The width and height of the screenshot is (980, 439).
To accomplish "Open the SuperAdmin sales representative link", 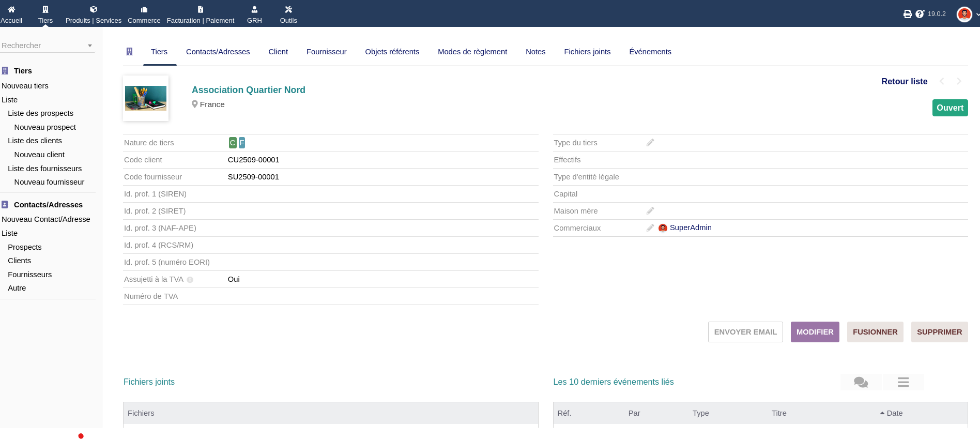I will 690,228.
